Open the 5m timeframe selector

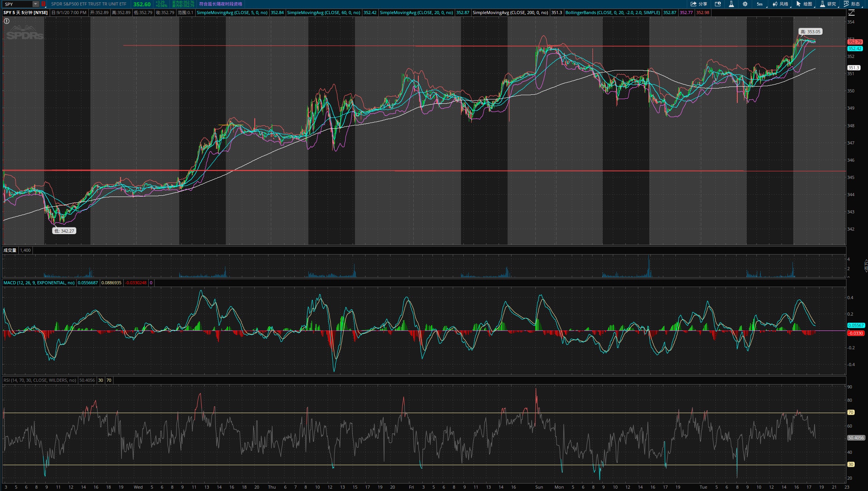[x=760, y=4]
